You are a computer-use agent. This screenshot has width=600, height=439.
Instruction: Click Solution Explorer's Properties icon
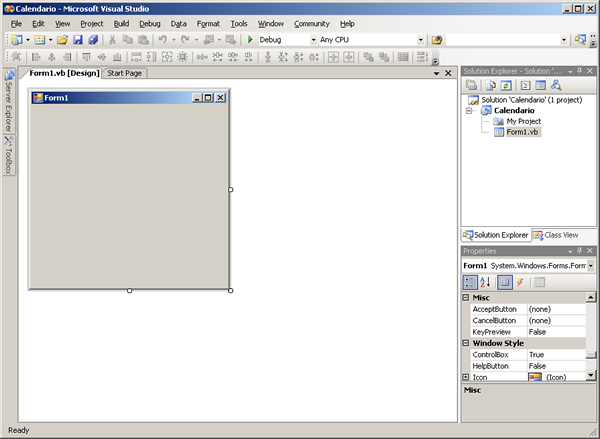[471, 85]
